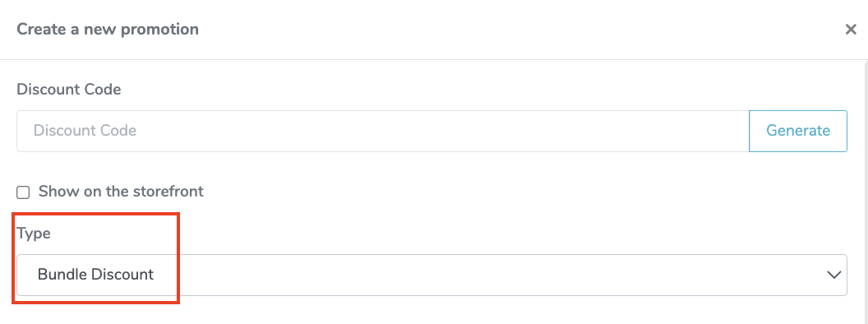
Task: Toggle the storefront visibility checkbox square
Action: [x=23, y=192]
